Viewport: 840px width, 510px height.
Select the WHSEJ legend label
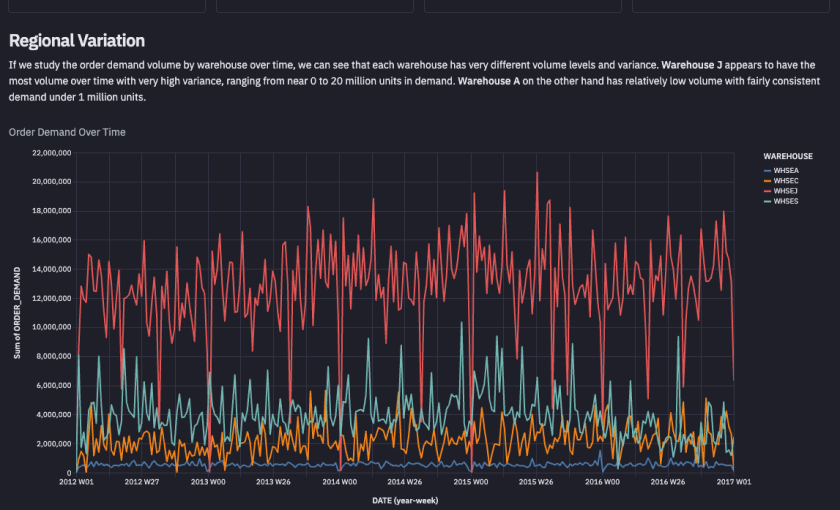(x=785, y=191)
